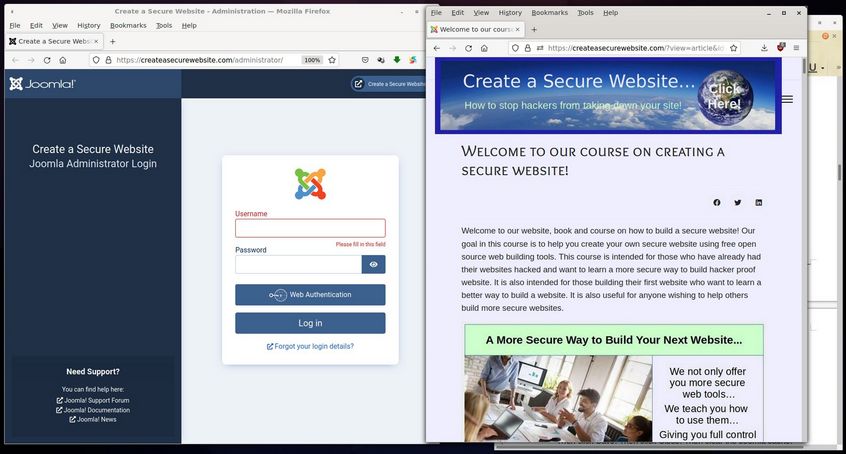Screen dimensions: 846x454
Task: Focus the Username input field
Action: (x=310, y=228)
